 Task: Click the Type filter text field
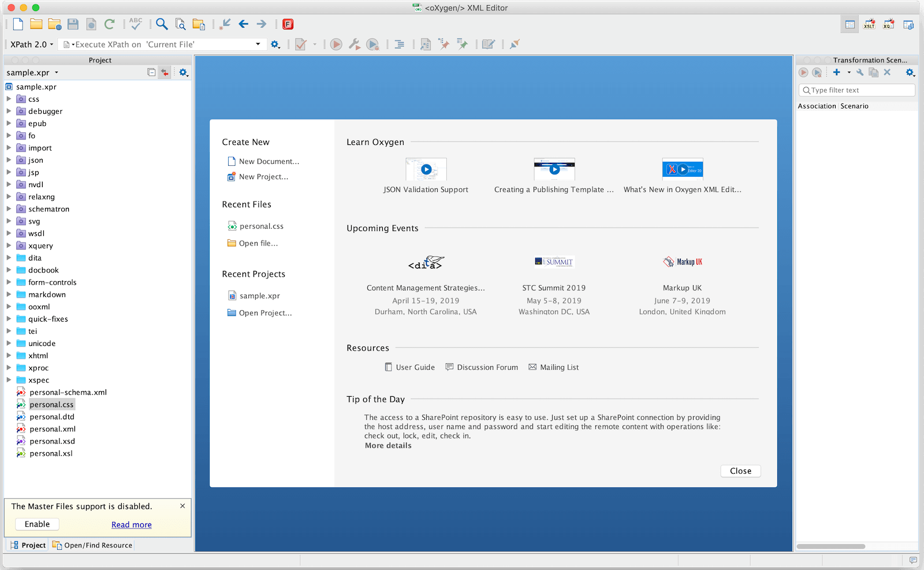pyautogui.click(x=857, y=90)
